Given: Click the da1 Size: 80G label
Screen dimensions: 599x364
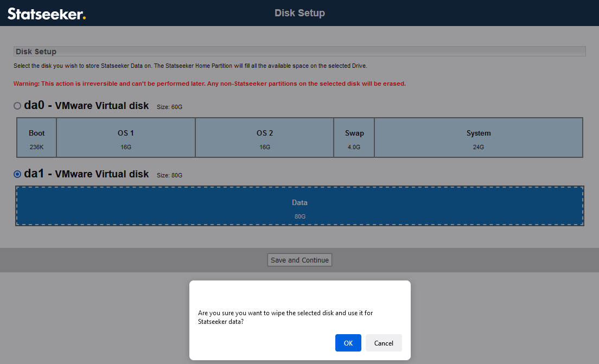Looking at the screenshot, I should coord(169,175).
